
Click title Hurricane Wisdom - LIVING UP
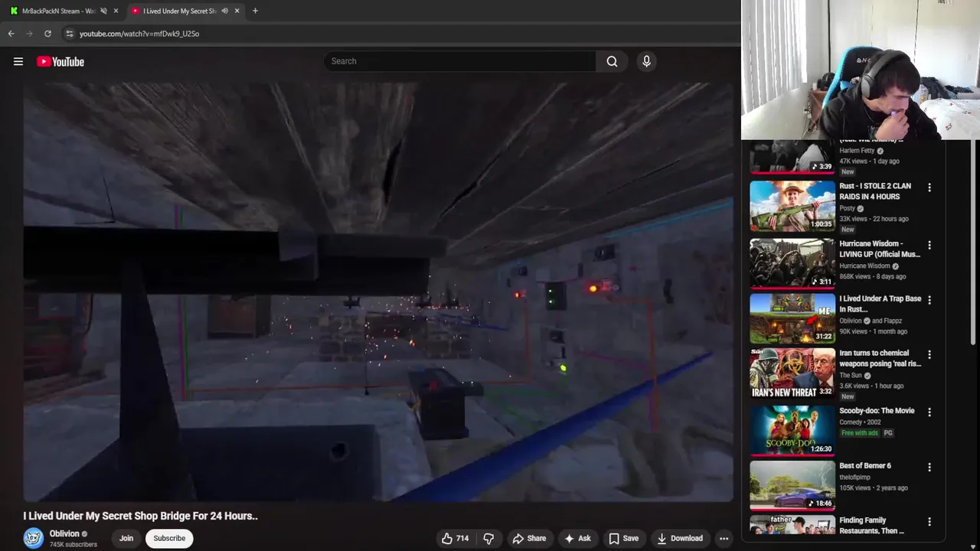[x=880, y=249]
